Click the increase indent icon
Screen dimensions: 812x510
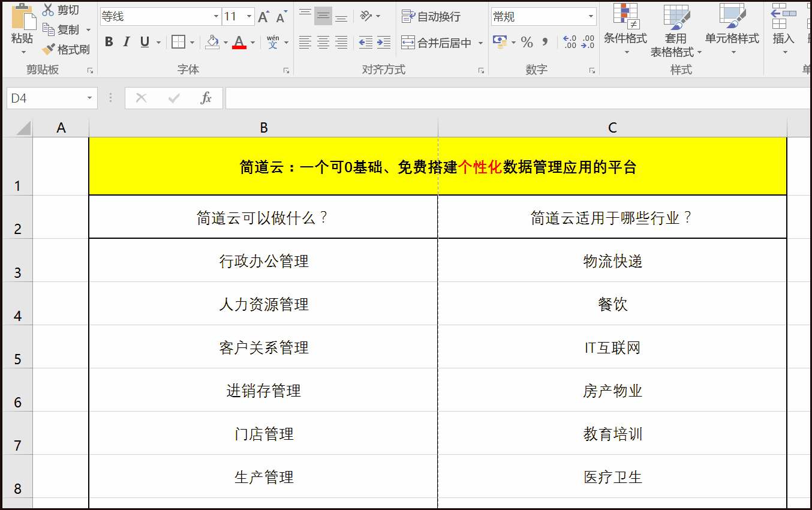point(384,42)
